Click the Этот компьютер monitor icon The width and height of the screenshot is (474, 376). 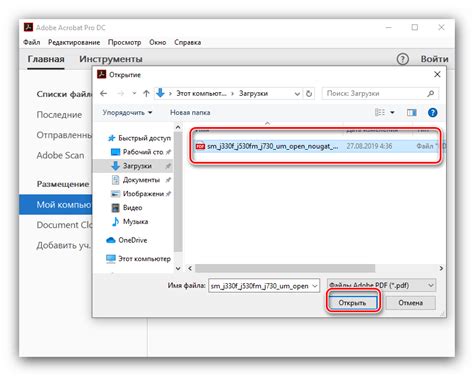111,259
